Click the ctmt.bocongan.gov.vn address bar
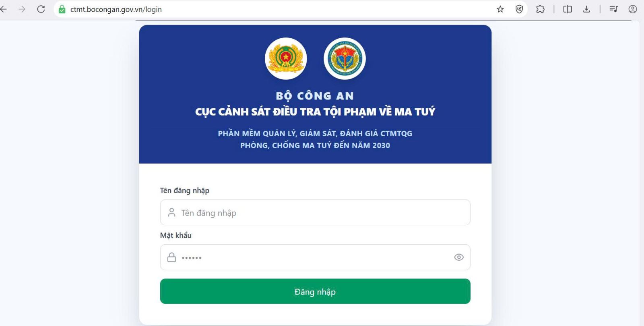 [274, 9]
